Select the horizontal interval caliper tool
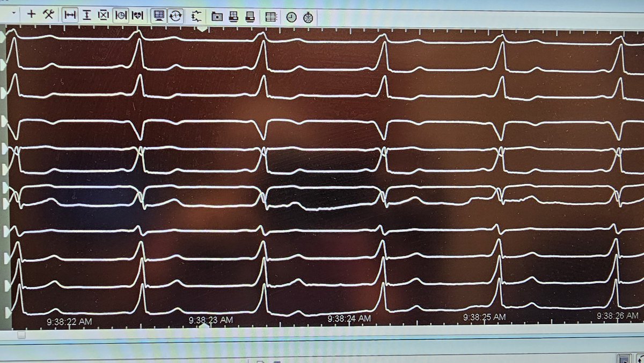This screenshot has width=644, height=363. click(x=70, y=15)
